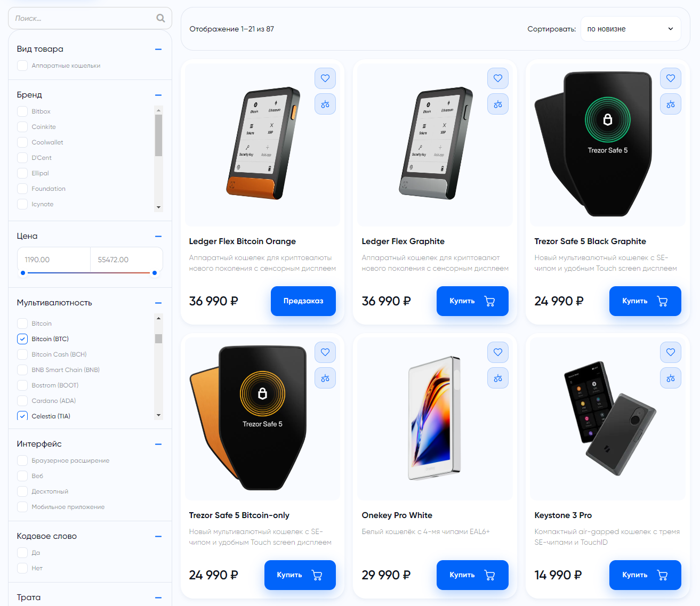
Task: Open the Ledger Flex Graphite product title
Action: point(403,241)
